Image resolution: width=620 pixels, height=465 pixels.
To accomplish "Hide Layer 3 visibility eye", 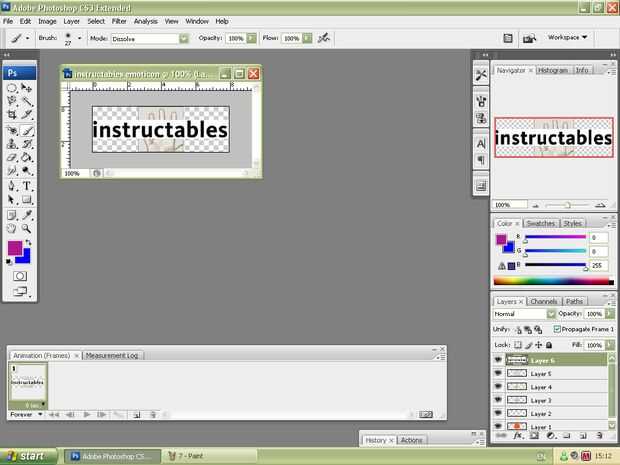I will click(498, 400).
